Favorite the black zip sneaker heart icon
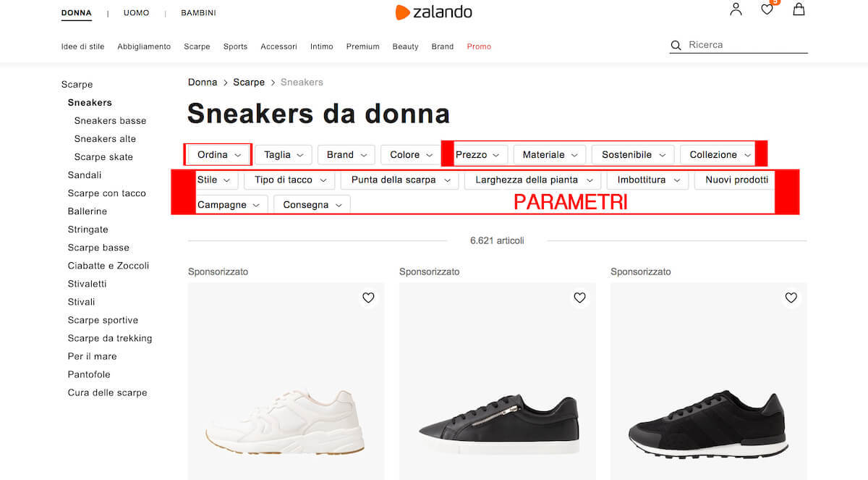Screen dimensions: 868x480 pyautogui.click(x=579, y=298)
